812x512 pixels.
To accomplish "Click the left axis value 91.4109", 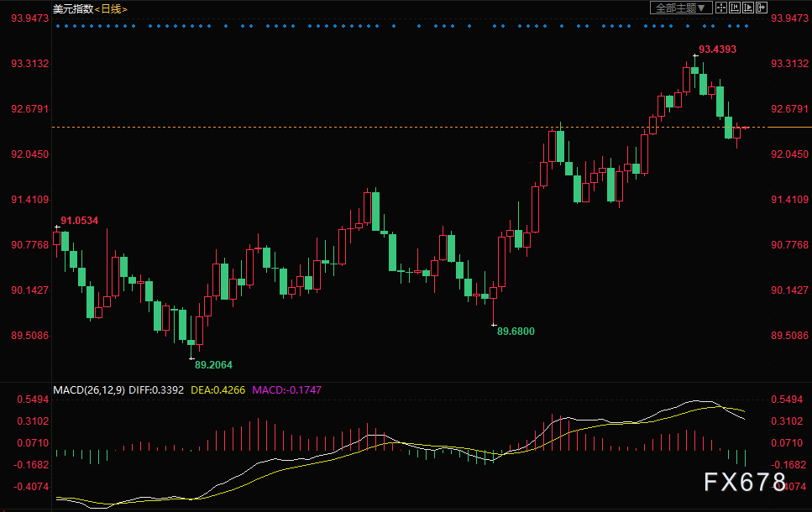I will (x=30, y=199).
